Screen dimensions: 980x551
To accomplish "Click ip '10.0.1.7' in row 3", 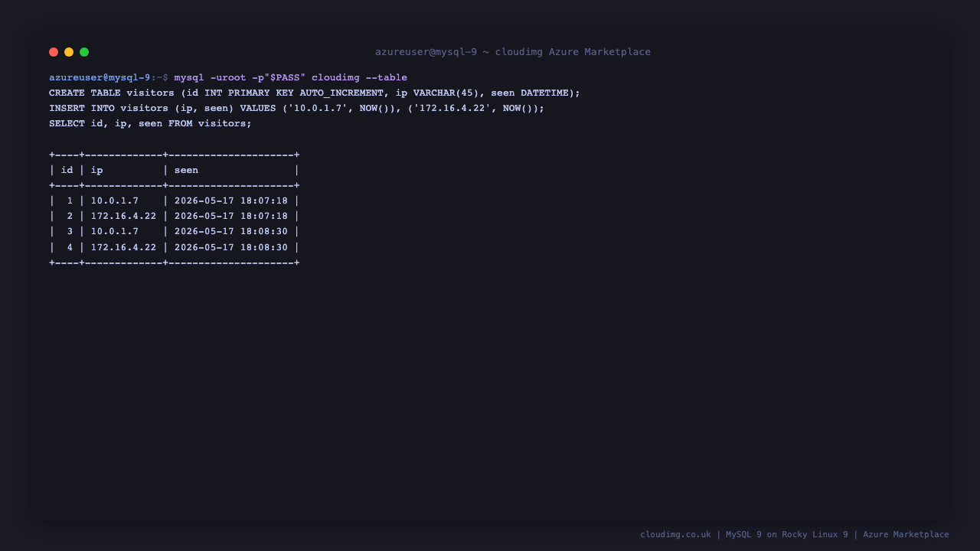I will point(115,232).
